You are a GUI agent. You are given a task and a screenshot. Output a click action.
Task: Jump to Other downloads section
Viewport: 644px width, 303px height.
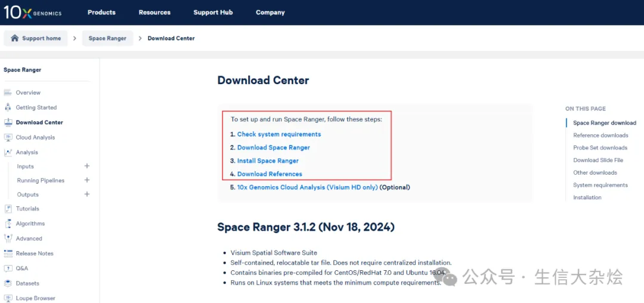point(595,172)
